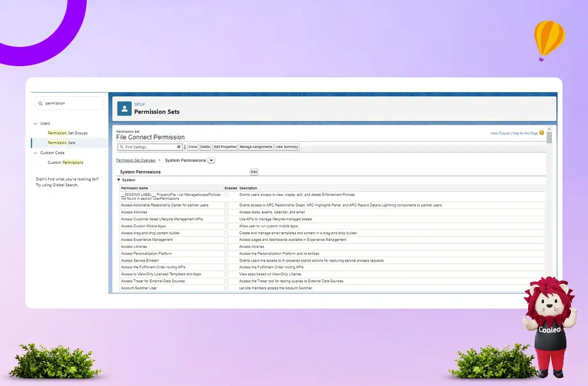Open Custom Permissions in sidebar
This screenshot has width=588, height=386.
click(x=66, y=163)
